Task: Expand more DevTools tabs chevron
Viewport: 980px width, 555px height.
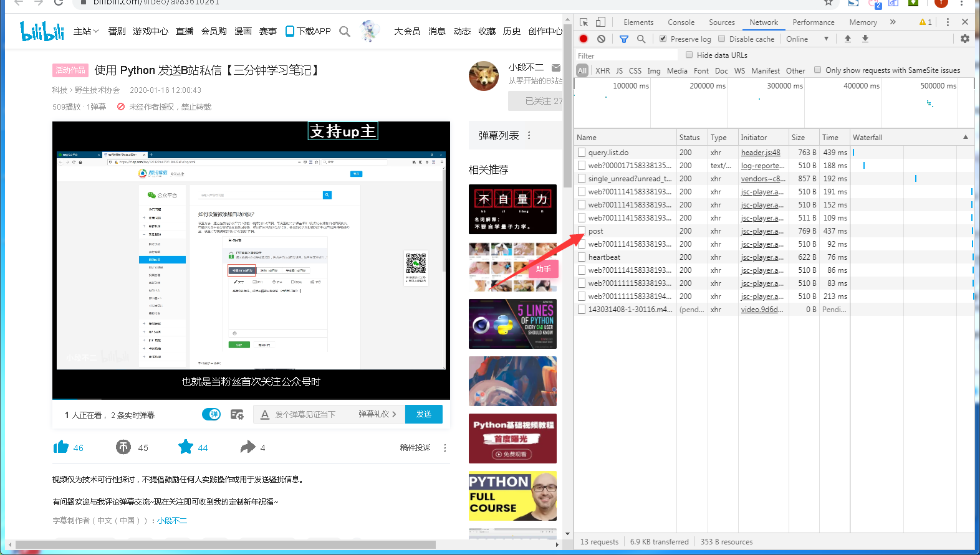Action: [893, 22]
